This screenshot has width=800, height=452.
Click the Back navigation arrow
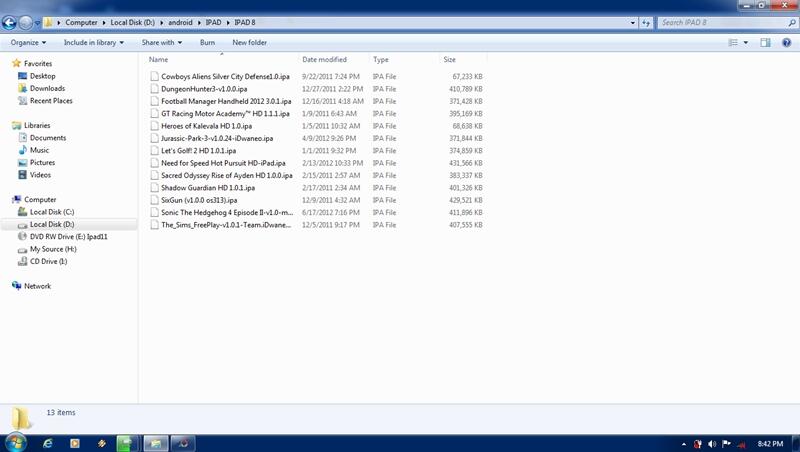9,22
